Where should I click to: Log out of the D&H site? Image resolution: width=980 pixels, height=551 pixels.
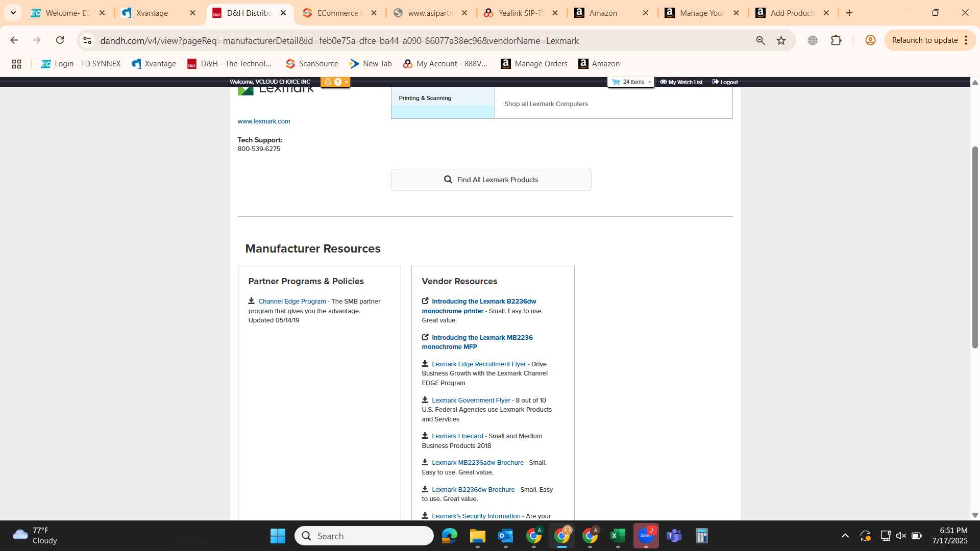725,82
